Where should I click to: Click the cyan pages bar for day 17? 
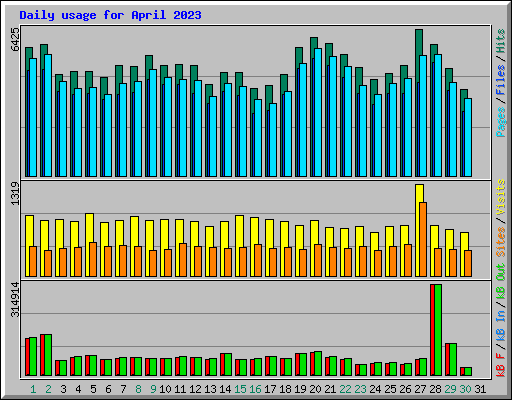273,140
